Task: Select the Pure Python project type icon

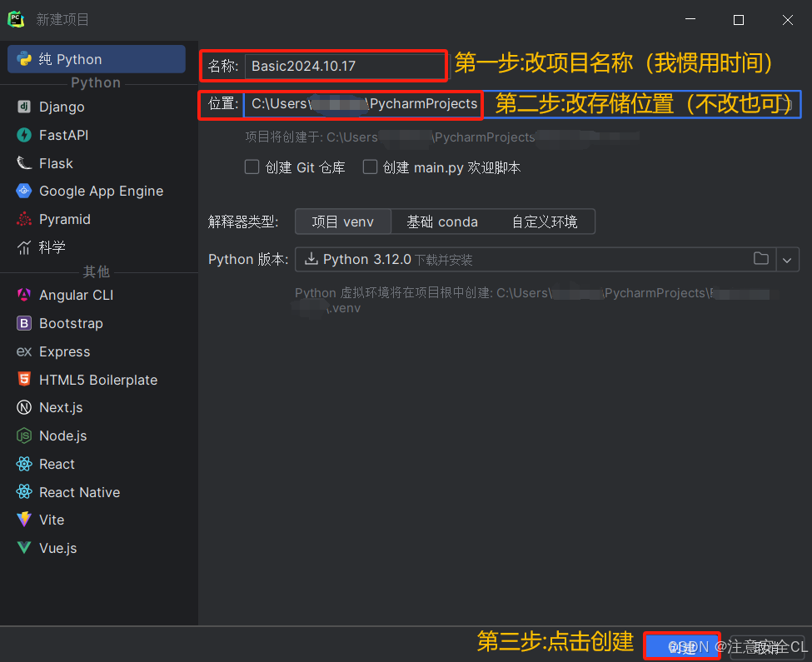Action: [24, 59]
